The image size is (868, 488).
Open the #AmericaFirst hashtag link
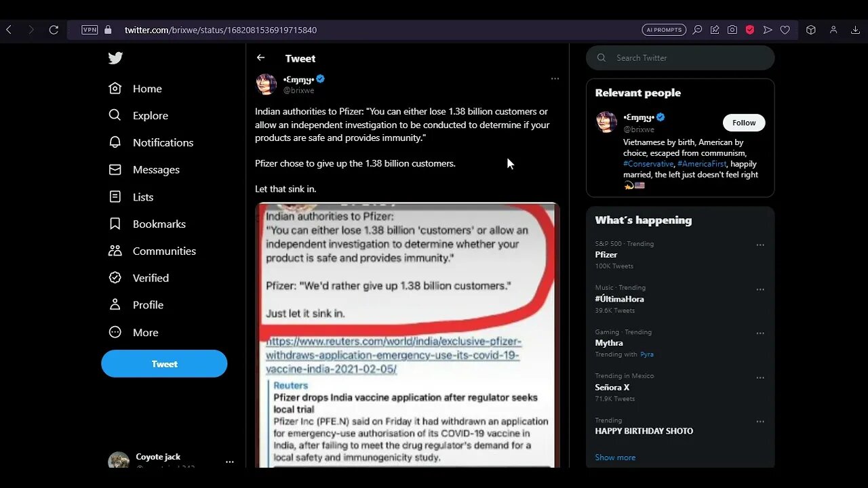coord(702,164)
